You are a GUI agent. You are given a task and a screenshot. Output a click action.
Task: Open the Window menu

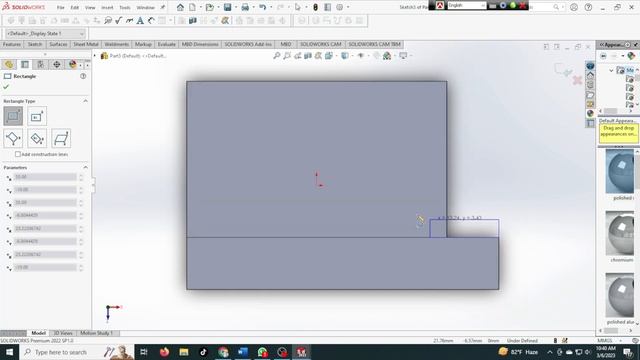[145, 7]
